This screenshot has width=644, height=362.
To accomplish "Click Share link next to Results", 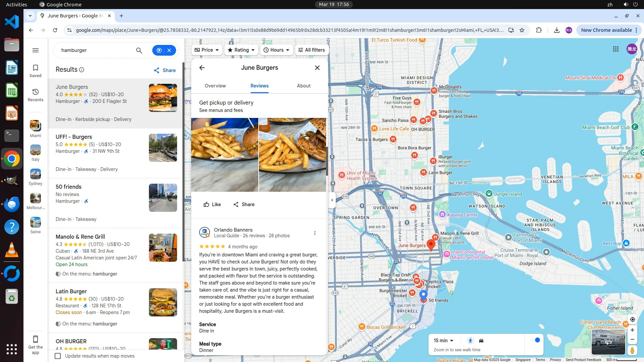I will point(165,70).
